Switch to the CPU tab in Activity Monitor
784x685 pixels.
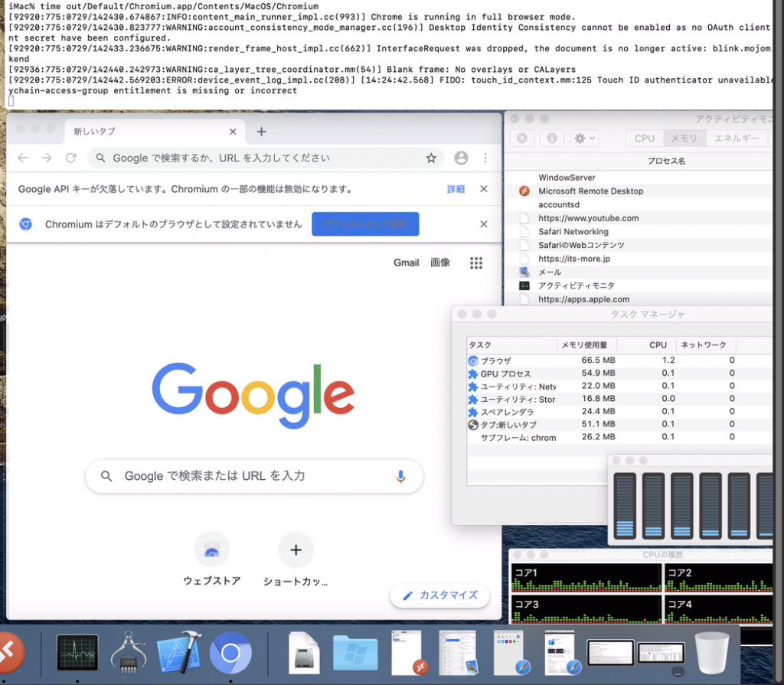coord(645,139)
